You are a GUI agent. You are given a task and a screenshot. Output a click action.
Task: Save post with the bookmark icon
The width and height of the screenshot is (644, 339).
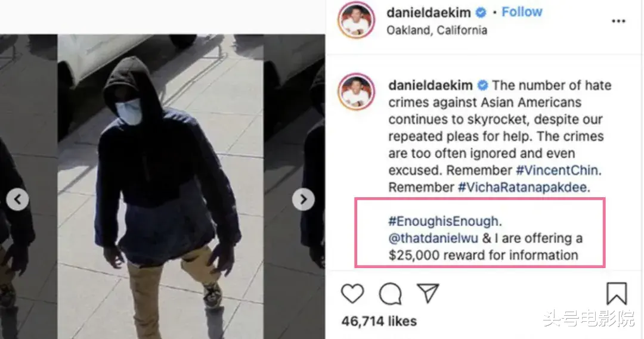coord(617,294)
